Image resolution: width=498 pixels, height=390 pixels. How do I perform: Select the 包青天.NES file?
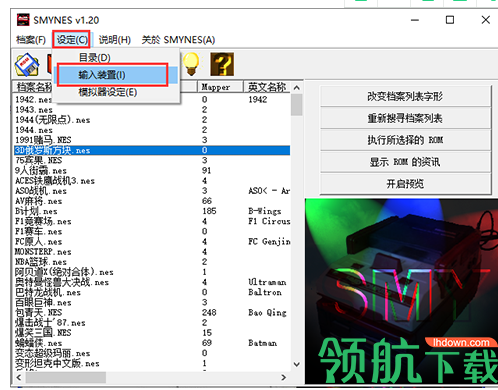(x=152, y=313)
